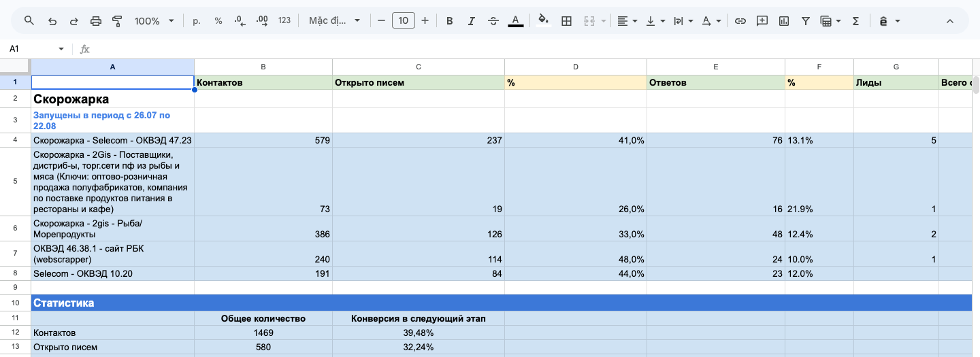Select the Запущены в период date cell

[x=112, y=120]
